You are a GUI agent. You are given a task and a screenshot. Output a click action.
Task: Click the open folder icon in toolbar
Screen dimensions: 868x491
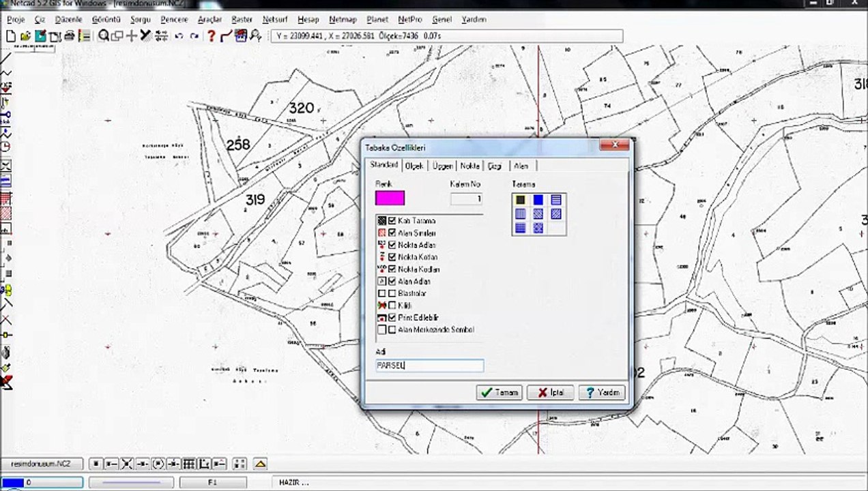tap(25, 36)
